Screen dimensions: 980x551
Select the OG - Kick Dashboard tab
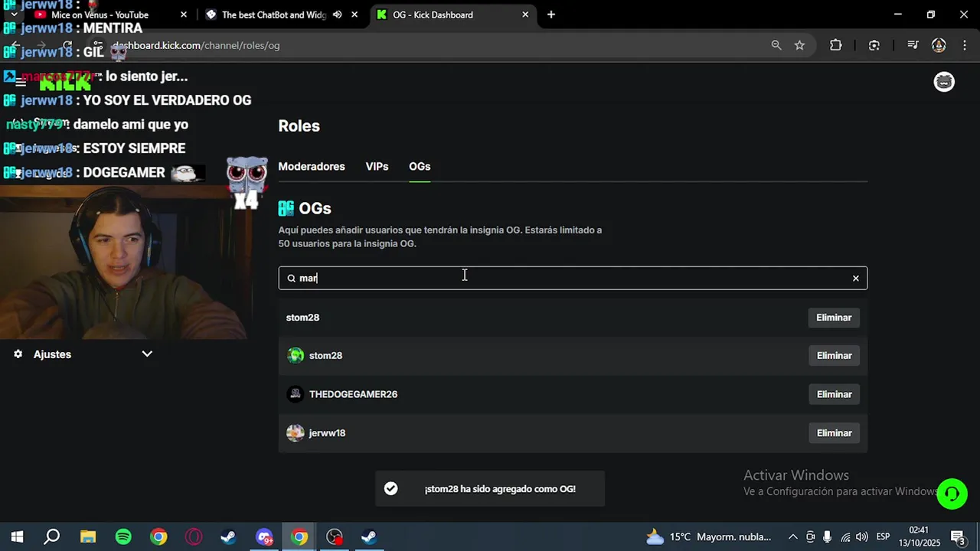click(433, 15)
